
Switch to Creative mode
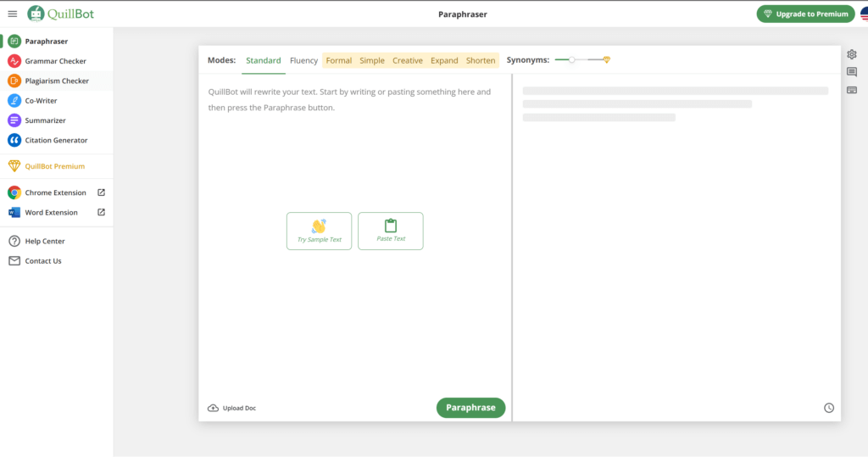click(408, 60)
